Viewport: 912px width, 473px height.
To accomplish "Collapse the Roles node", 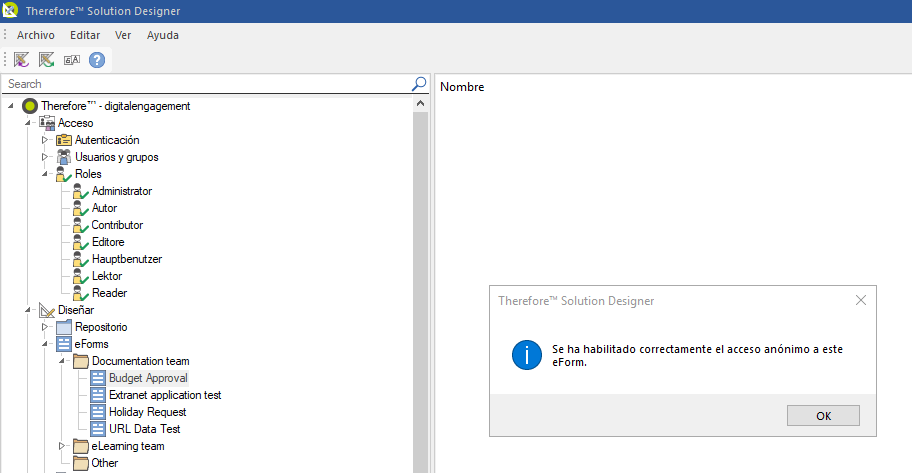I will [44, 174].
